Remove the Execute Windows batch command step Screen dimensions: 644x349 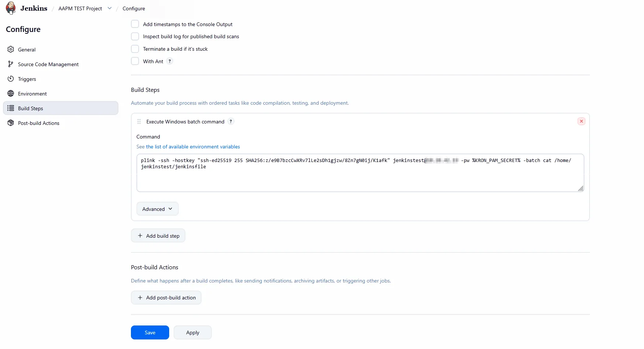coord(581,121)
